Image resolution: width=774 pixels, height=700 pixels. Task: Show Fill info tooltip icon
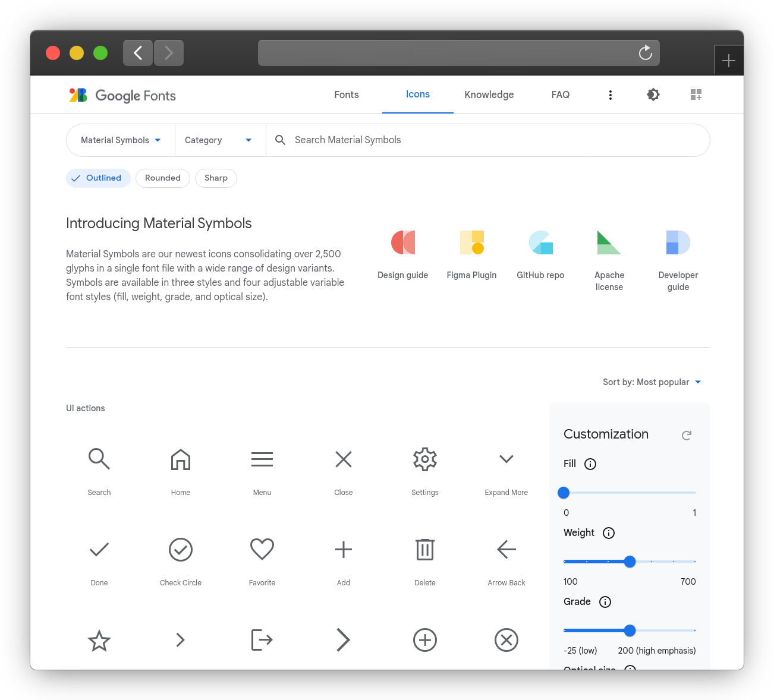(x=590, y=464)
